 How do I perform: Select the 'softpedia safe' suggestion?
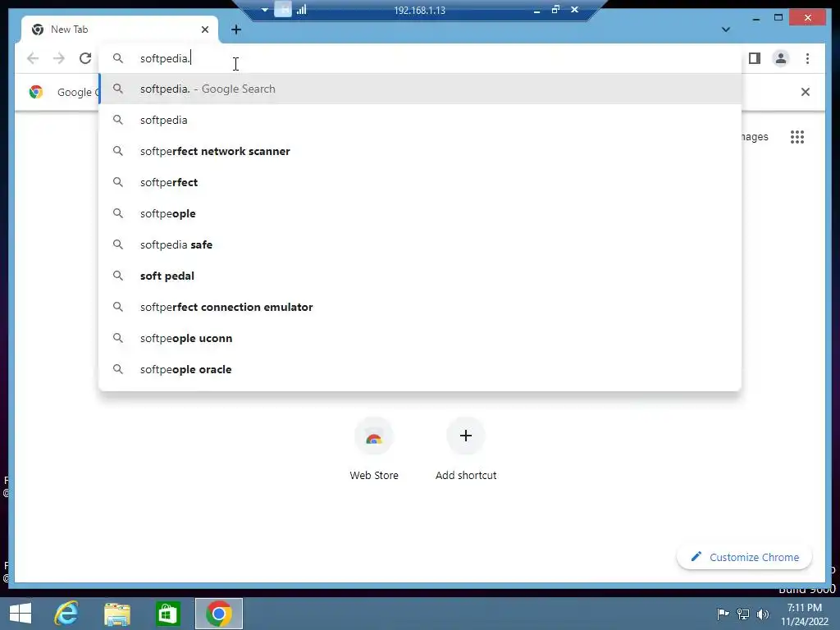[x=421, y=244]
